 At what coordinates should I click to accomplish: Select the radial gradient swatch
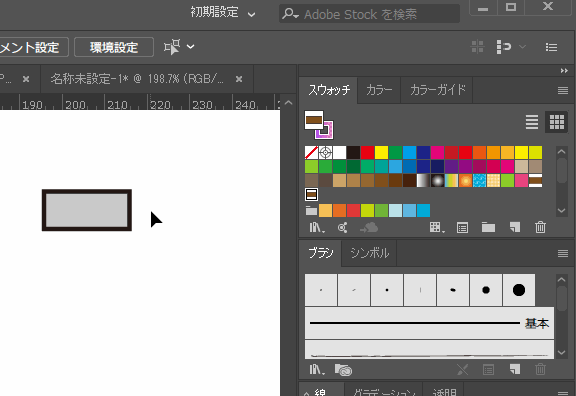point(437,181)
